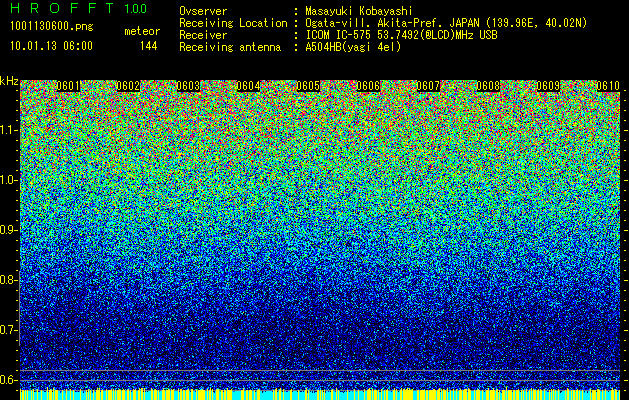Click the Ovserver label
This screenshot has width=629, height=400.
203,11
